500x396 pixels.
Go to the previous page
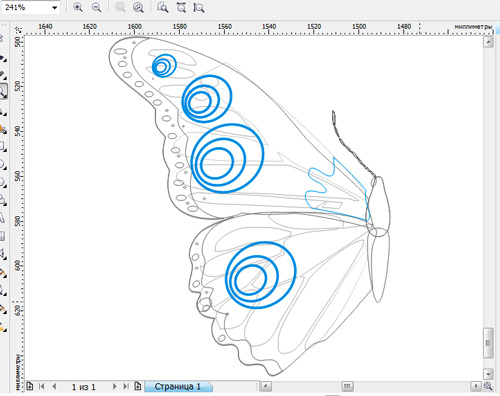coord(54,386)
